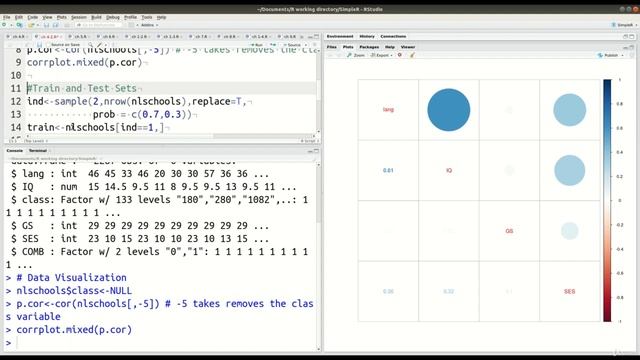The width and height of the screenshot is (640, 360).
Task: Open the Export plot dropdown
Action: tap(381, 55)
